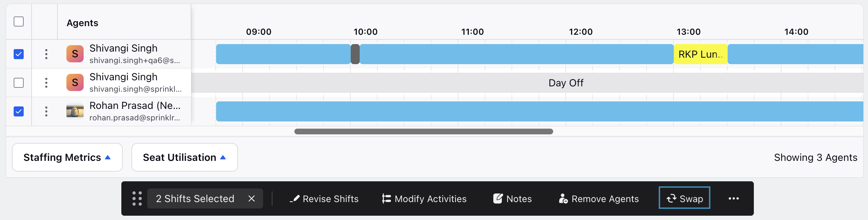Click the Revise Shifts pencil icon

click(294, 199)
